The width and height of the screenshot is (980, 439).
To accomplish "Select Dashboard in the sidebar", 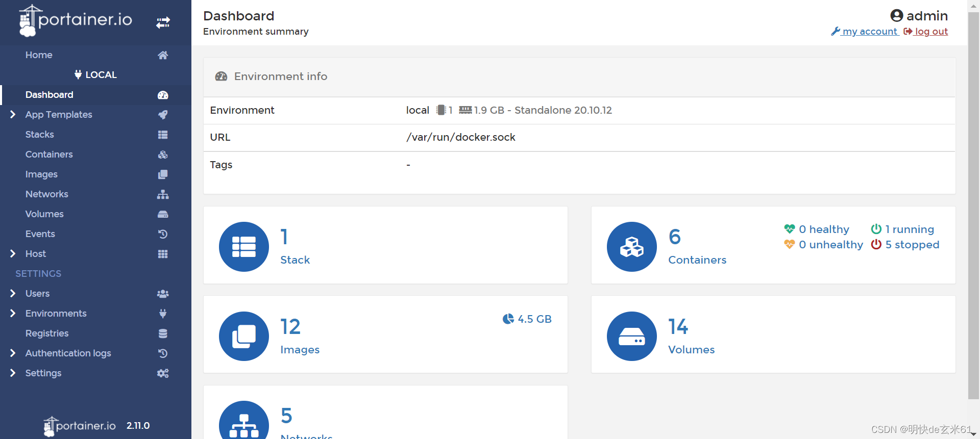I will click(x=50, y=95).
